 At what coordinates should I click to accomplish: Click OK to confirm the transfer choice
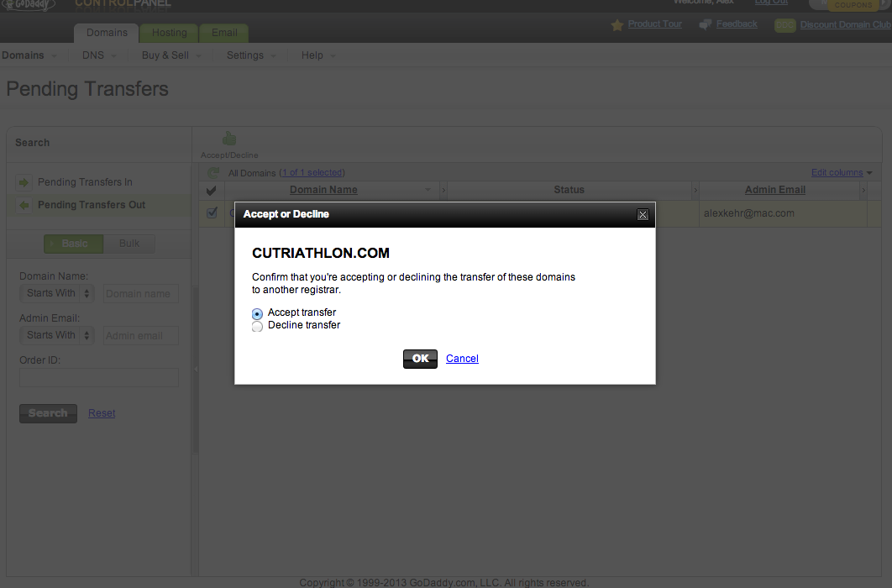[420, 359]
